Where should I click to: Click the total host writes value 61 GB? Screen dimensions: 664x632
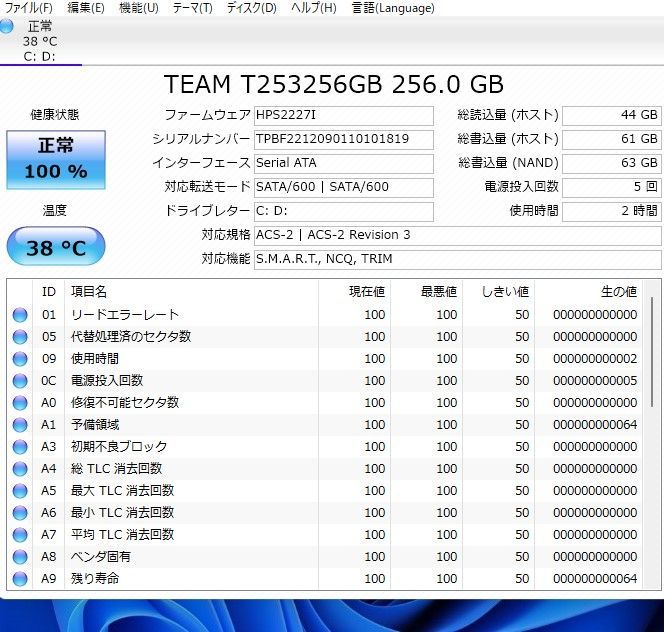[x=611, y=139]
